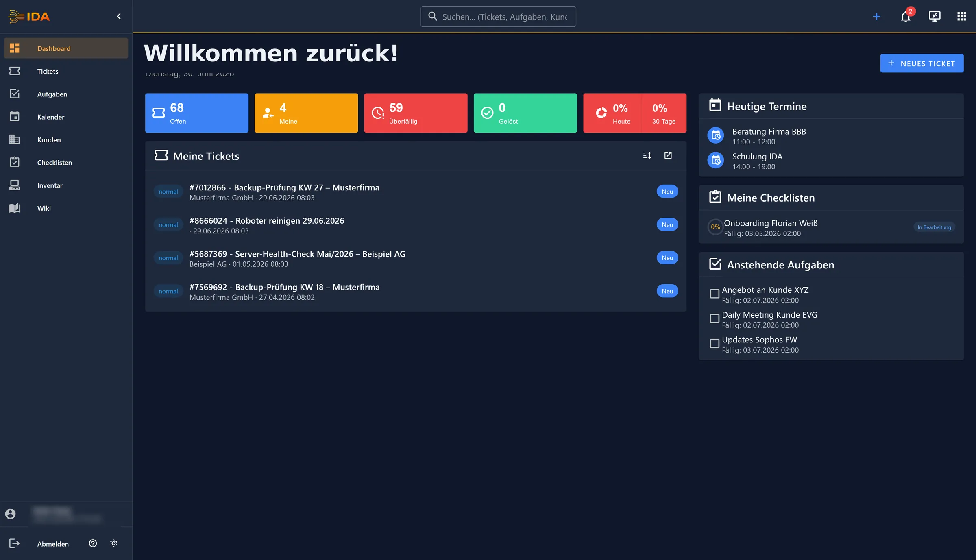Click the In Bearbeitung status badge
976x560 pixels.
pos(934,227)
